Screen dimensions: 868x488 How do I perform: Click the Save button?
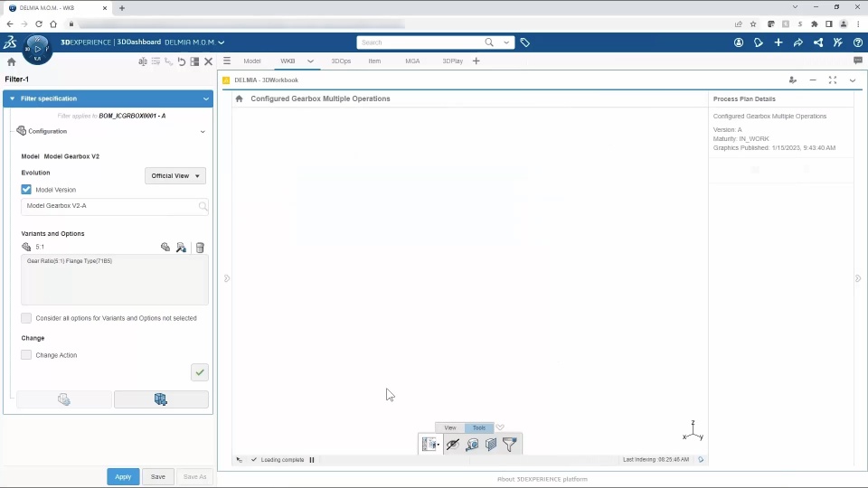tap(157, 476)
